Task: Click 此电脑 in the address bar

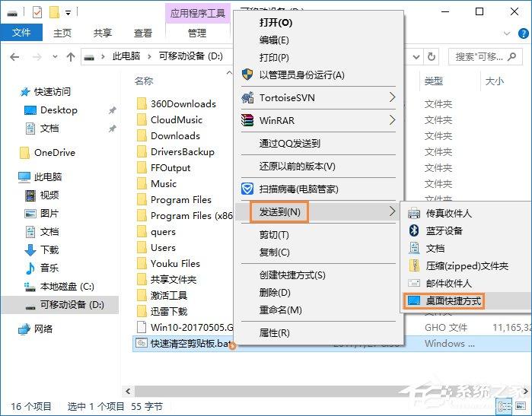Action: point(126,56)
